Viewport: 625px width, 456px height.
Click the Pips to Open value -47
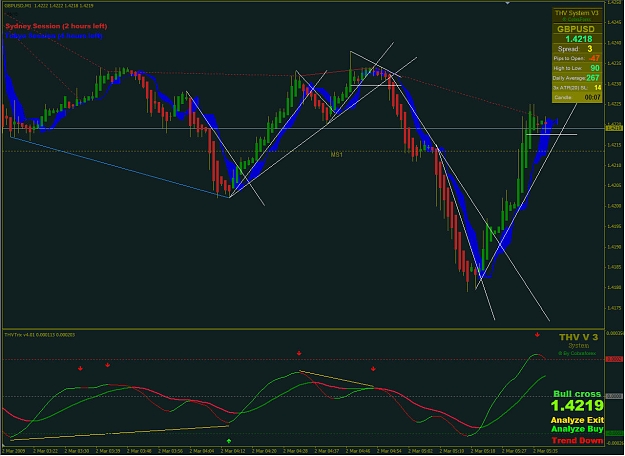point(594,59)
